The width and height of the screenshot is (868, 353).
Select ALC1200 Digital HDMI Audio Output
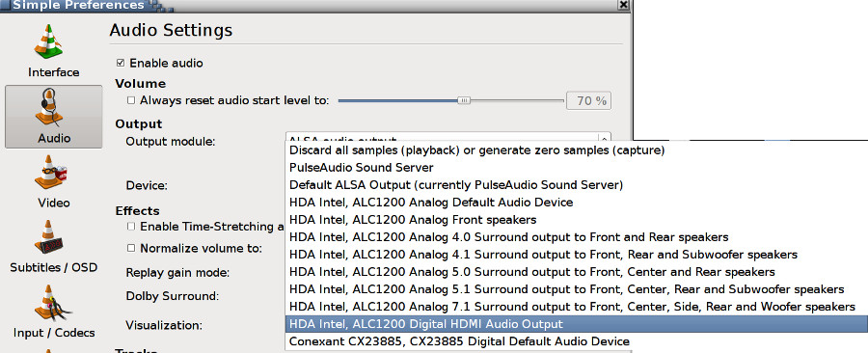pos(577,324)
